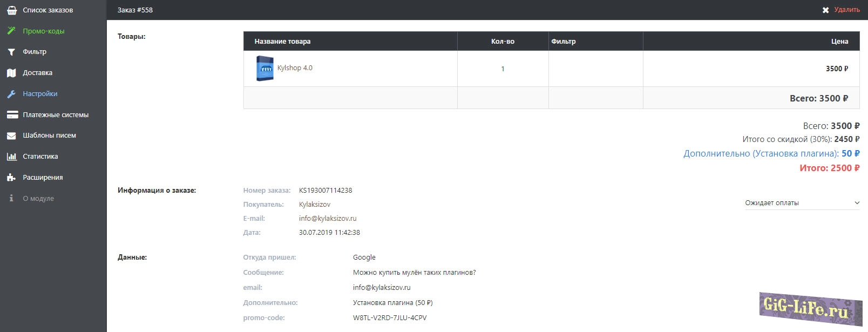The image size is (868, 332).
Task: Click the envelope email templates icon
Action: [x=11, y=136]
